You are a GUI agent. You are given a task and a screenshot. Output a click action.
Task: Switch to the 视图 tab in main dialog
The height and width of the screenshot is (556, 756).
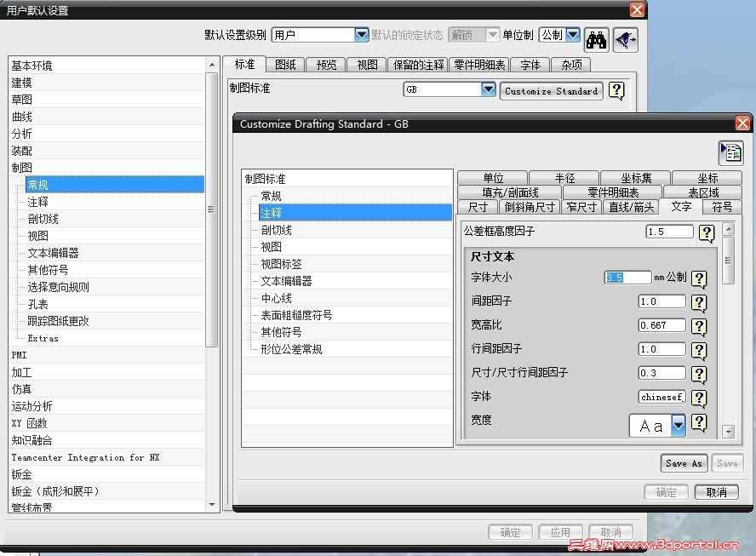(x=367, y=65)
